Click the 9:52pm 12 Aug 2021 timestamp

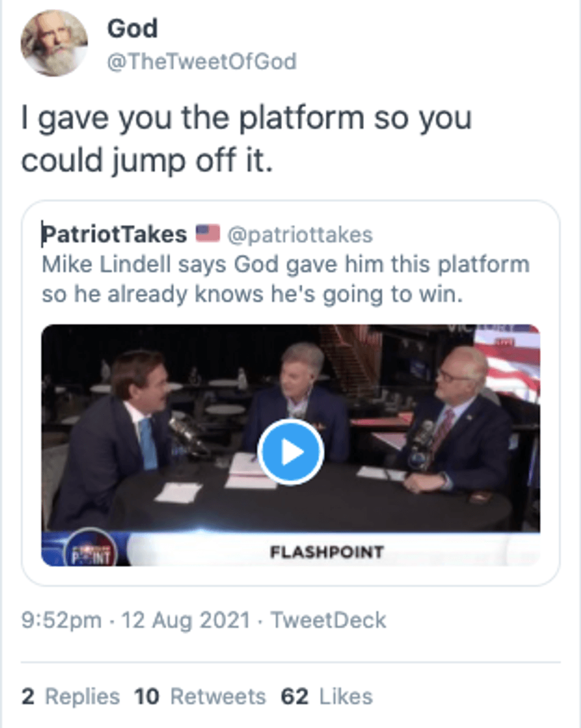pyautogui.click(x=135, y=620)
